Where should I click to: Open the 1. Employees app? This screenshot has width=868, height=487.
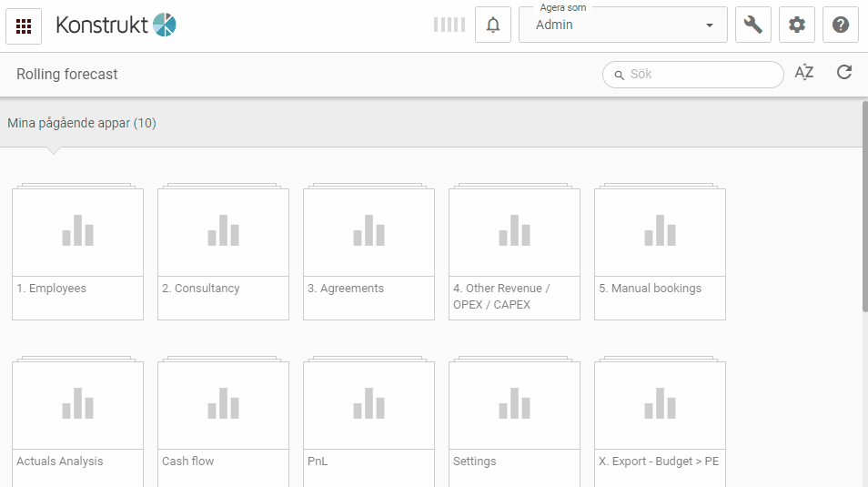click(77, 253)
